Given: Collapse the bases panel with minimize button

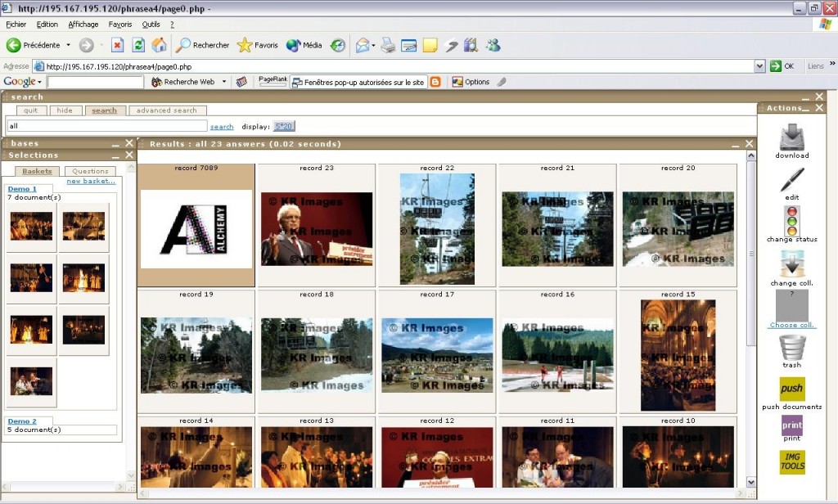Looking at the screenshot, I should tap(115, 143).
